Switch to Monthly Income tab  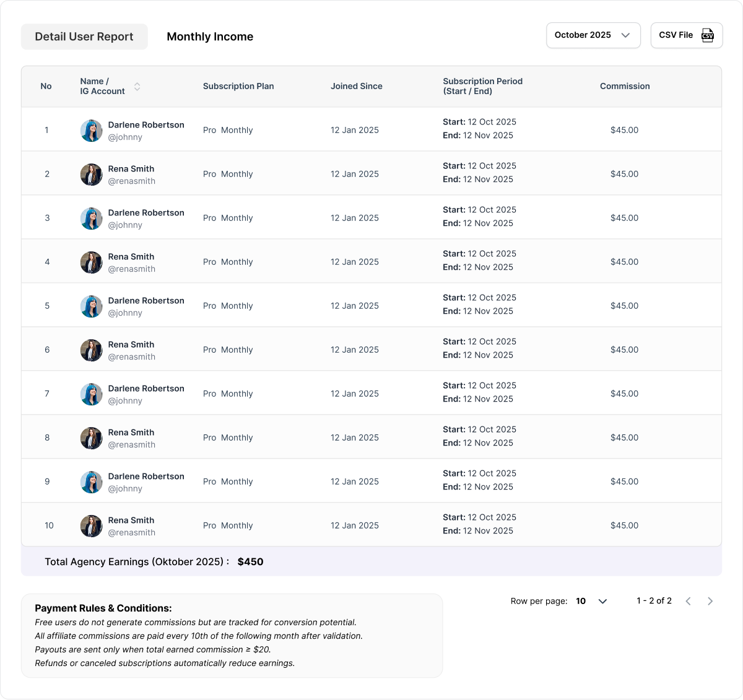point(210,37)
